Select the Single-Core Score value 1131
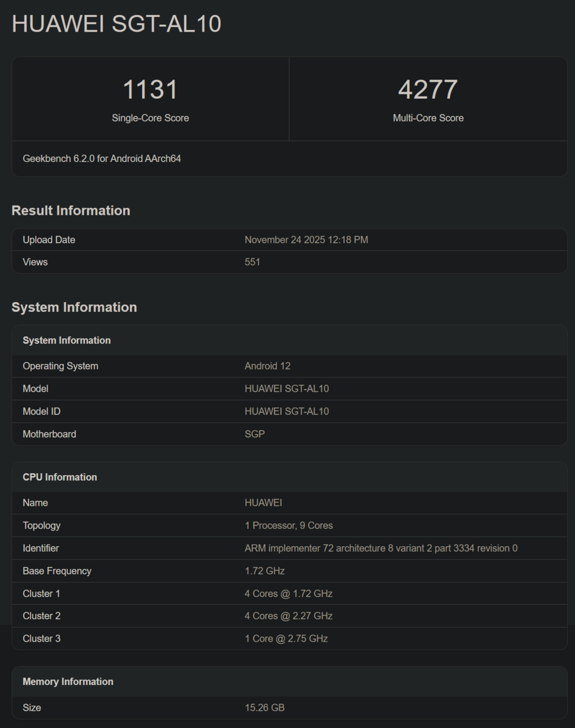The width and height of the screenshot is (575, 728). click(150, 89)
